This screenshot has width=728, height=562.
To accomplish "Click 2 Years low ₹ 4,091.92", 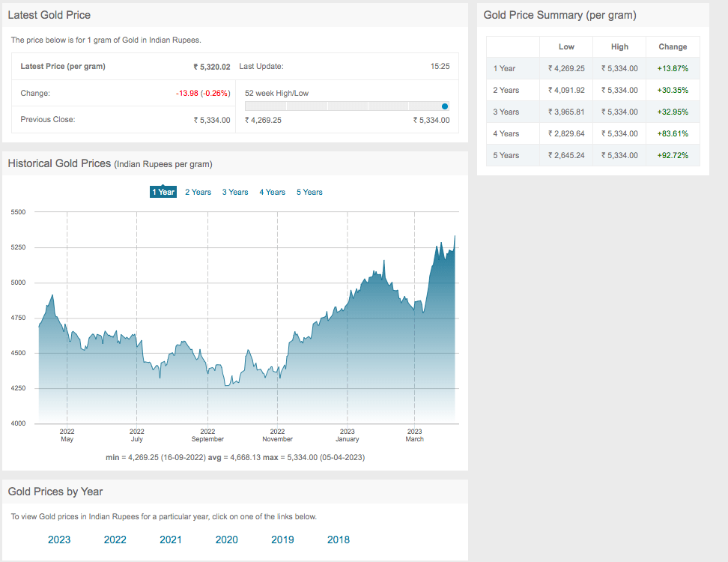I will (x=566, y=90).
